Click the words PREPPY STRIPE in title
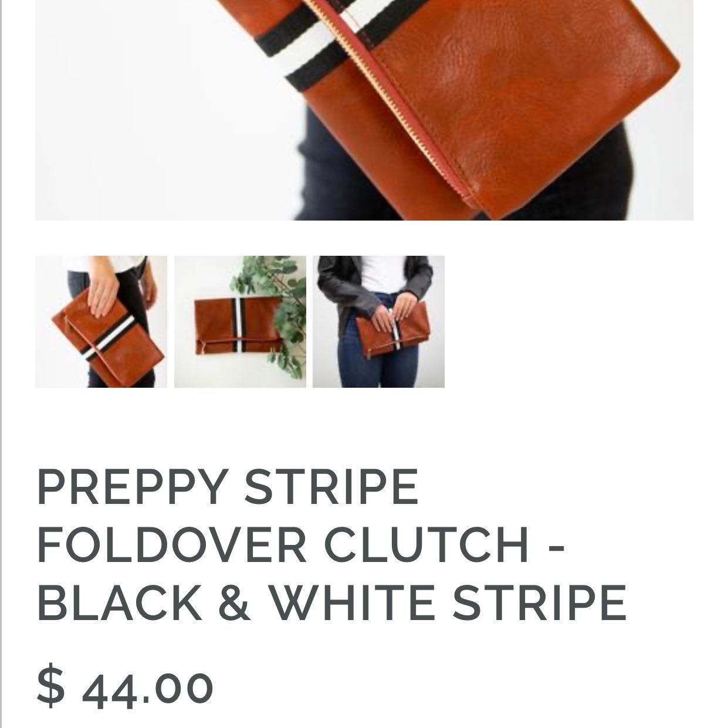Image resolution: width=728 pixels, height=728 pixels. point(228,487)
